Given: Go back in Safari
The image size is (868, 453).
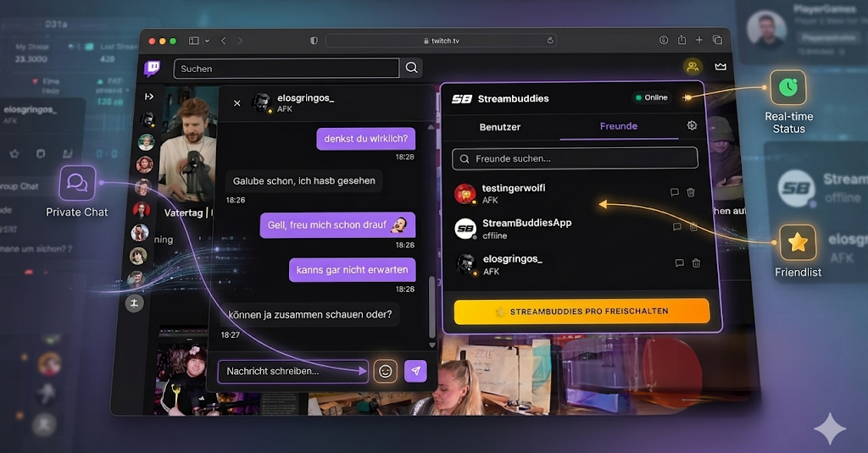Looking at the screenshot, I should 223,41.
